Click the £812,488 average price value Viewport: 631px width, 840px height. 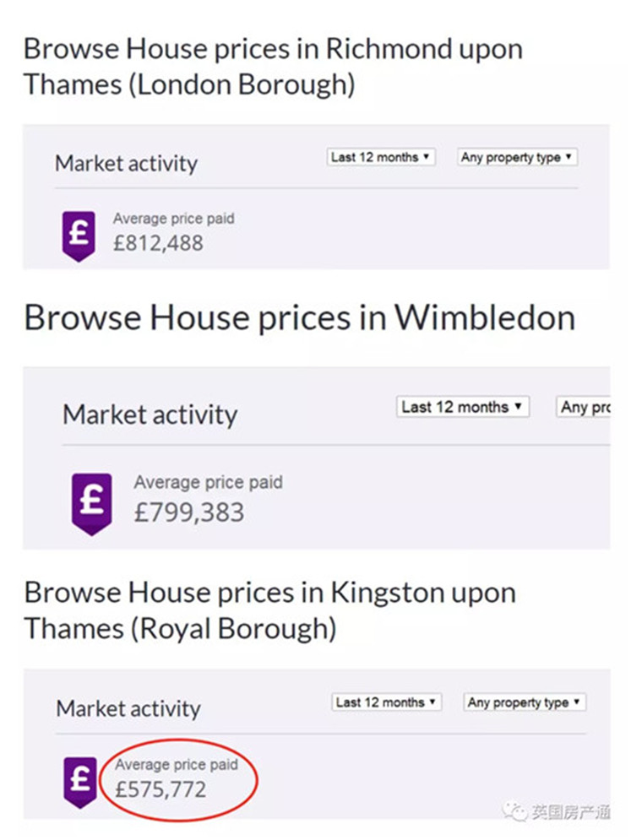158,243
